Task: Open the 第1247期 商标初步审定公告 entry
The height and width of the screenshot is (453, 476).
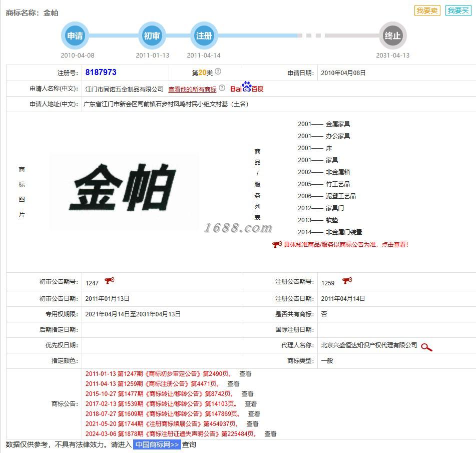Action: point(159,374)
